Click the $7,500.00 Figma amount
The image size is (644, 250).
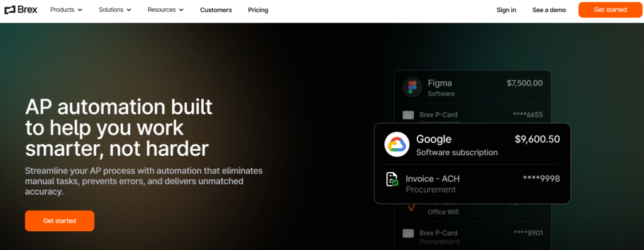point(525,84)
